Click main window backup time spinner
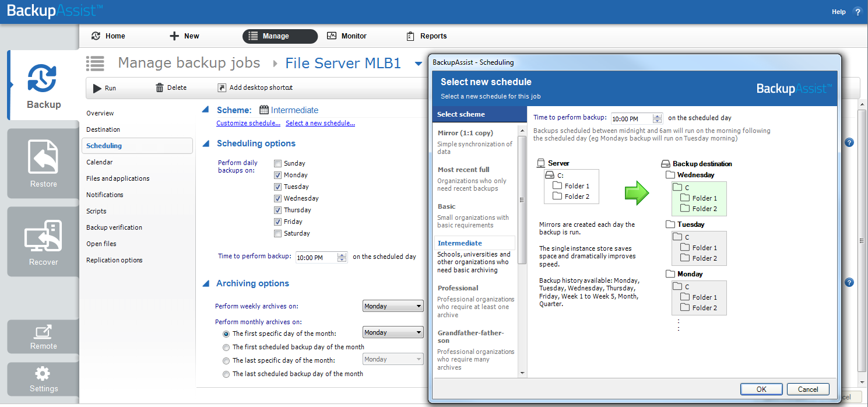 click(x=342, y=257)
